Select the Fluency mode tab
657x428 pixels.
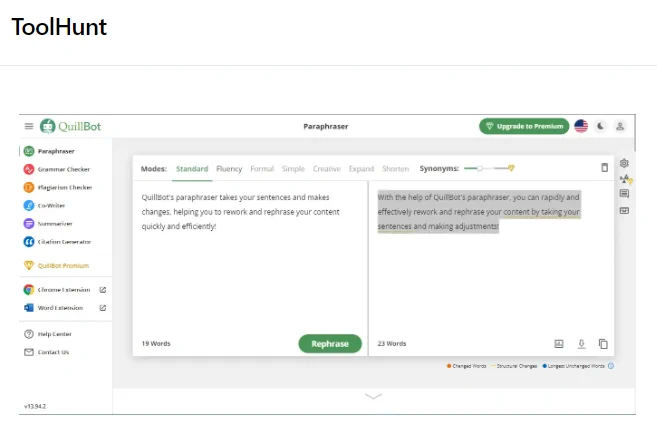pos(229,169)
